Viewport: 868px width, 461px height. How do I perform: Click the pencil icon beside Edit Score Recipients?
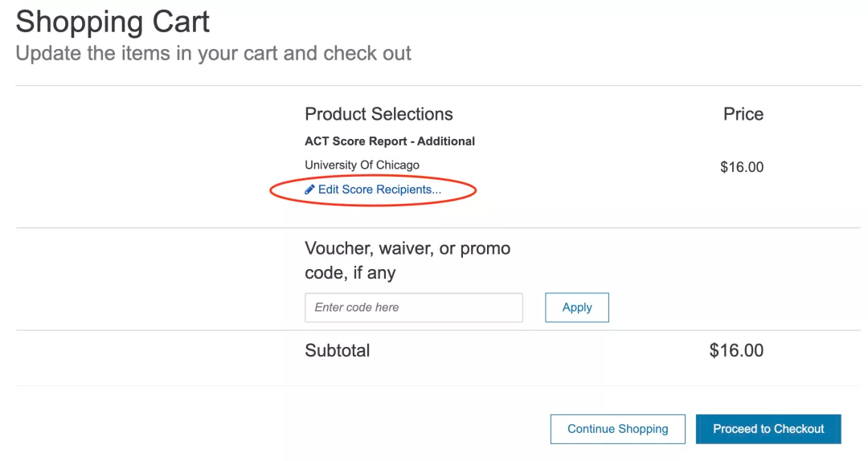click(x=309, y=190)
